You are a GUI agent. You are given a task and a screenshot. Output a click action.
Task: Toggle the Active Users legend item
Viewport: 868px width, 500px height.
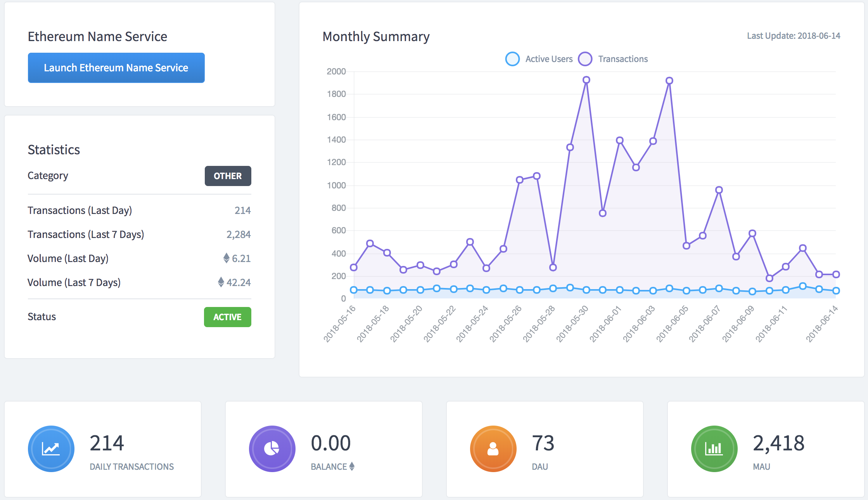(539, 59)
